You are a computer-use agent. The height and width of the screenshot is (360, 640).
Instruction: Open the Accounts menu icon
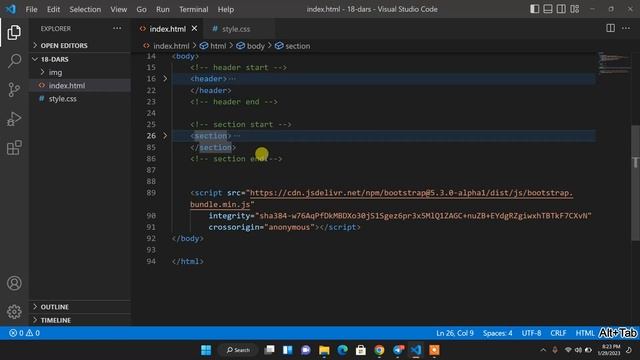coord(14,283)
